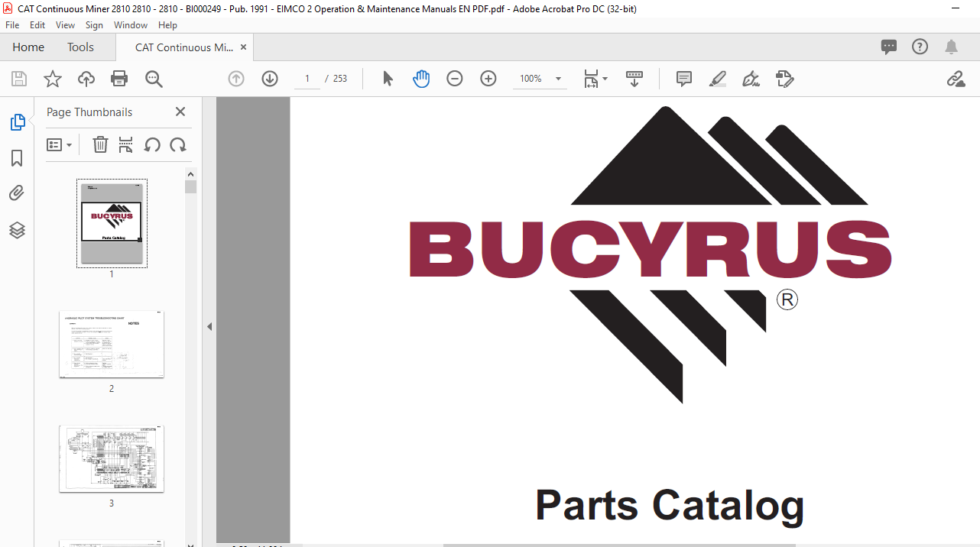Screen dimensions: 980x547
Task: Click the scrolling mode keyboard icon
Action: [634, 79]
